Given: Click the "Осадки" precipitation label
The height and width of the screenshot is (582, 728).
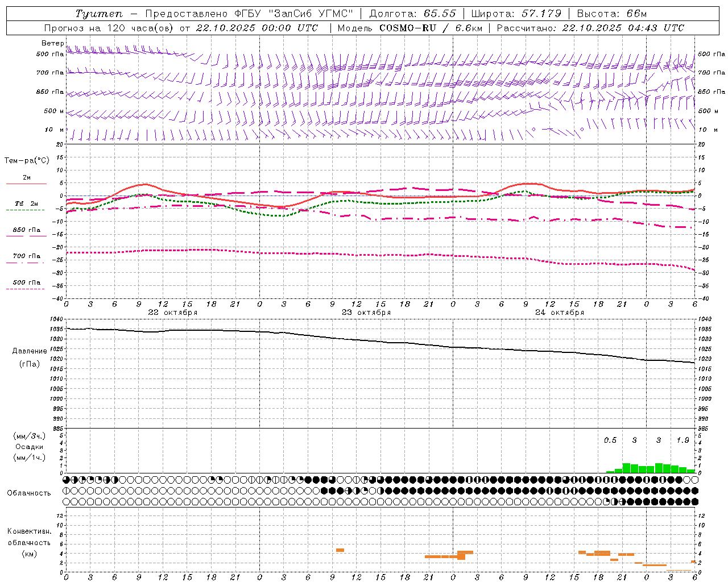Looking at the screenshot, I should point(30,447).
